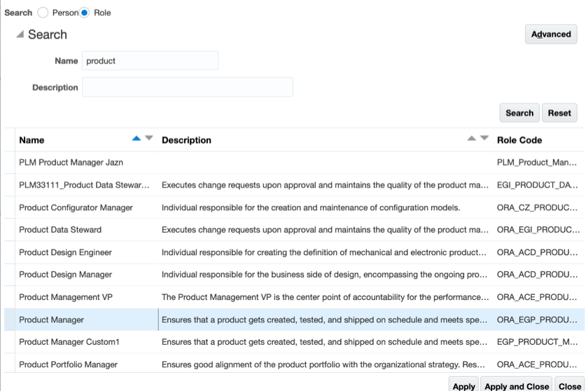588x391 pixels.
Task: Click into the Name input field
Action: [150, 61]
